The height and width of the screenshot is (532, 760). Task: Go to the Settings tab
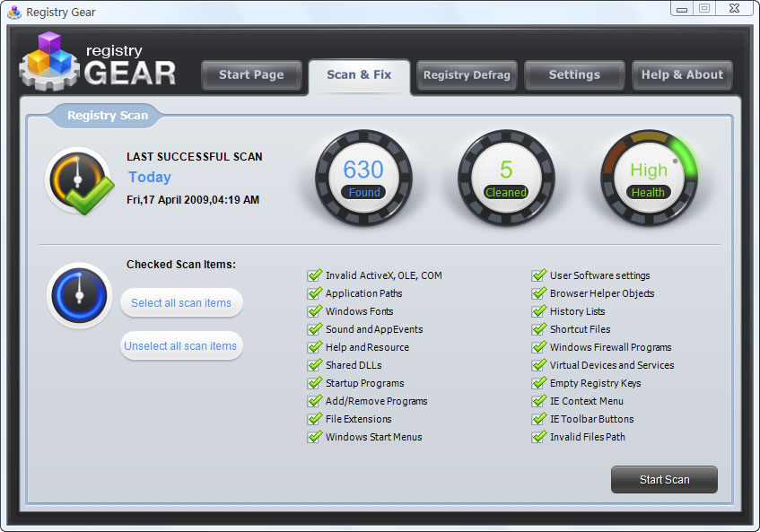[x=574, y=75]
